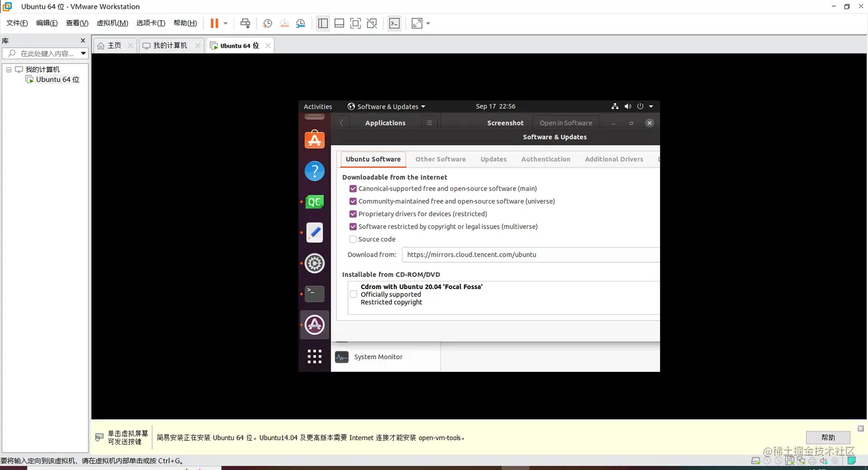Expand the stretch display dropdown arrow

pyautogui.click(x=428, y=24)
